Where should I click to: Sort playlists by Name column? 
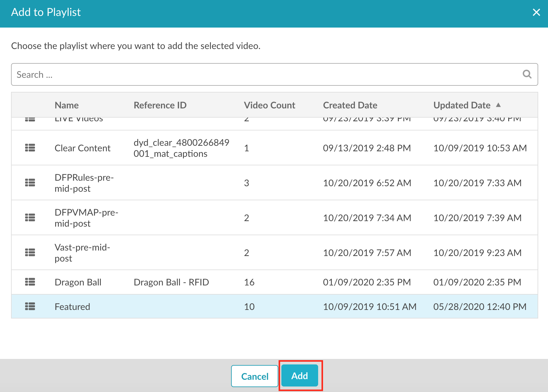tap(67, 105)
